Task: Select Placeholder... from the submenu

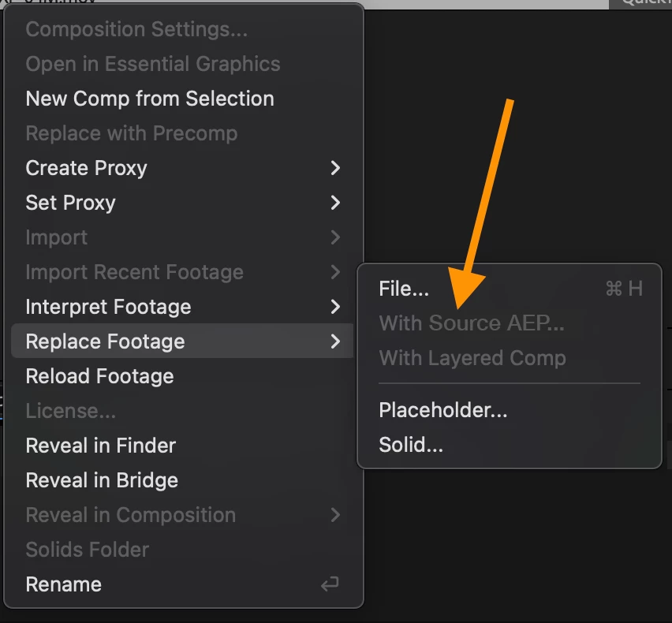Action: (x=442, y=410)
